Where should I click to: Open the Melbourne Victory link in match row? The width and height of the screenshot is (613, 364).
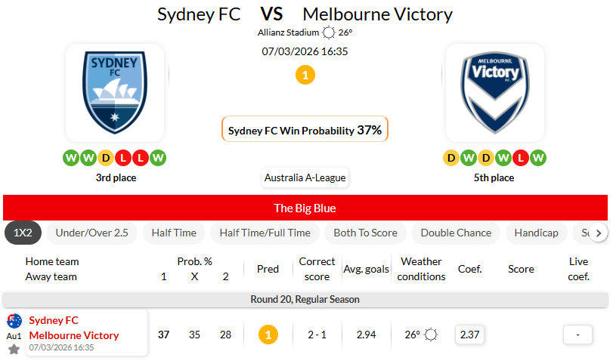tap(74, 335)
